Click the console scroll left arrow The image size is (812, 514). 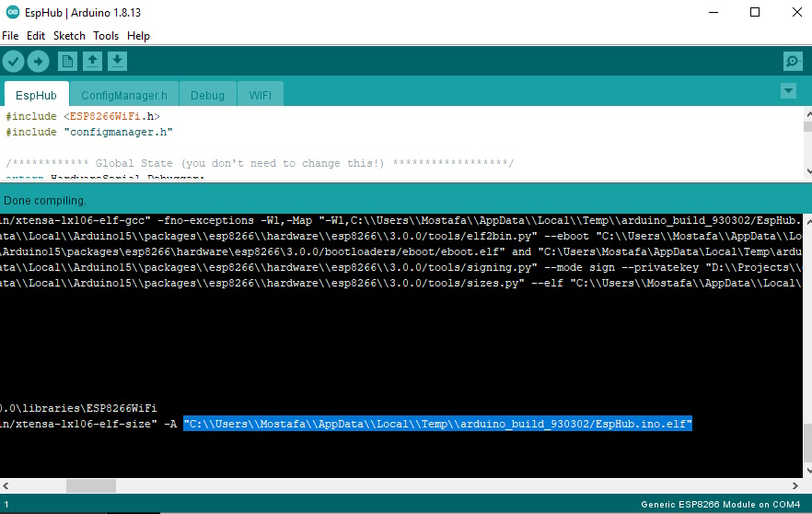[x=6, y=486]
